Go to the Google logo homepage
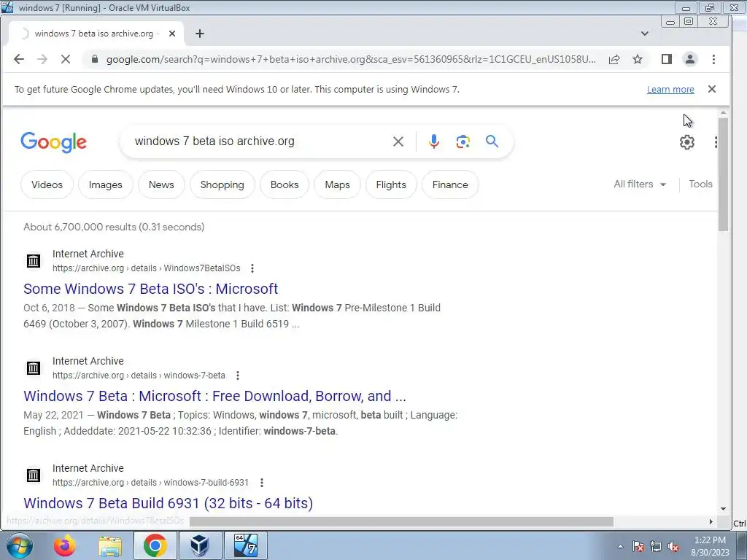This screenshot has width=747, height=560. click(x=53, y=142)
